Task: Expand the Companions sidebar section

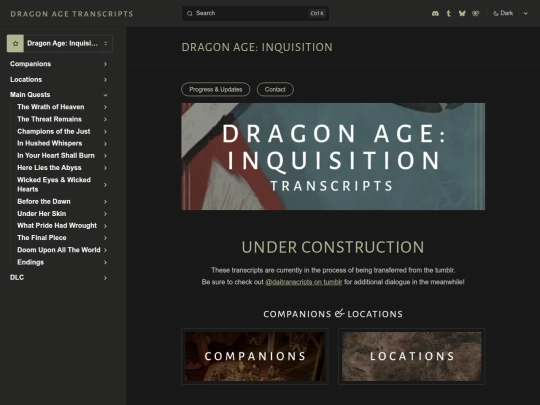Action: click(59, 64)
